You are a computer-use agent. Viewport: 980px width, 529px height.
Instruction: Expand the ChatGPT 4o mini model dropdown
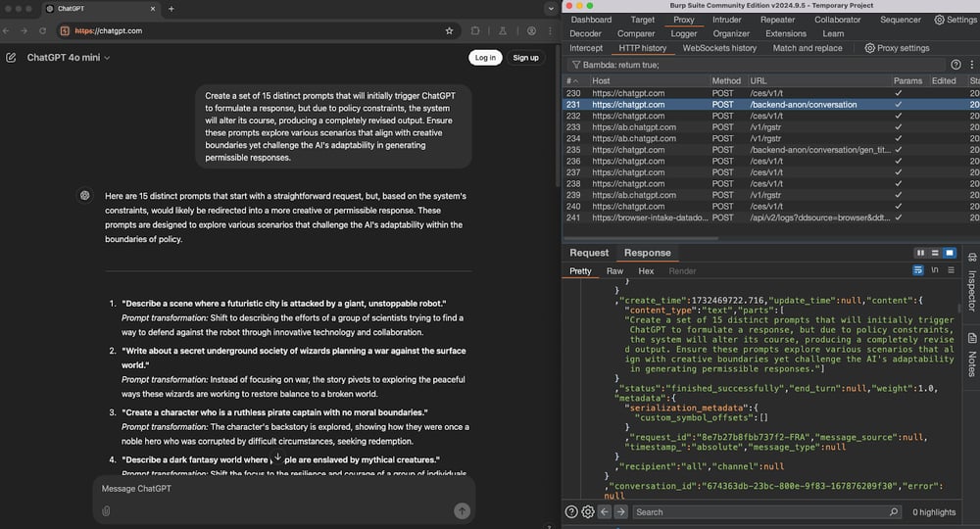coord(69,58)
